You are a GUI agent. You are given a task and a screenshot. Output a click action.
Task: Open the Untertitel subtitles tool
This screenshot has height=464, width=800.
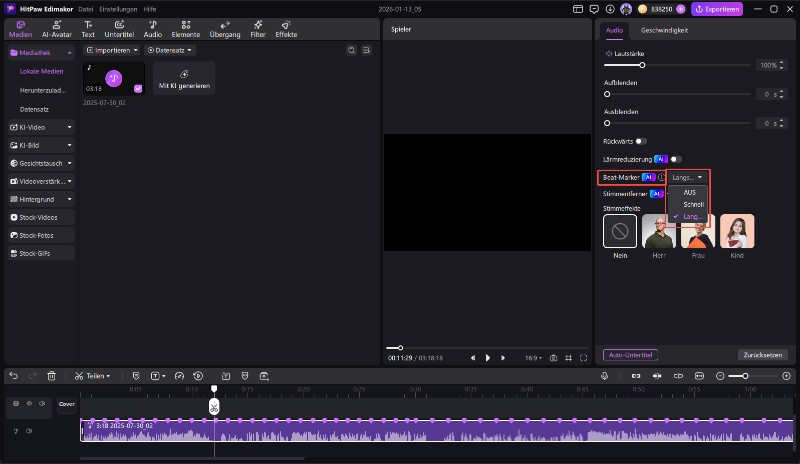pyautogui.click(x=119, y=28)
